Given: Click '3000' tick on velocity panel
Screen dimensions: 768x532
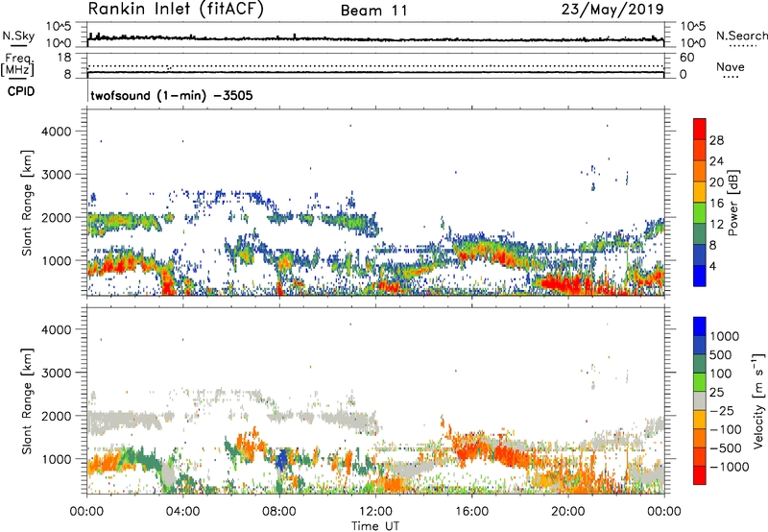Looking at the screenshot, I should click(57, 373).
